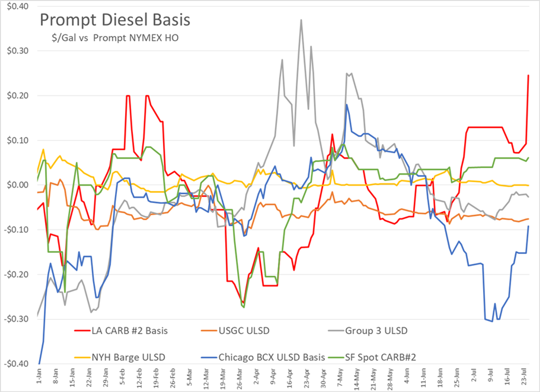The height and width of the screenshot is (392, 540).
Task: Click the 23-Apr x-axis date label
Action: (x=306, y=378)
